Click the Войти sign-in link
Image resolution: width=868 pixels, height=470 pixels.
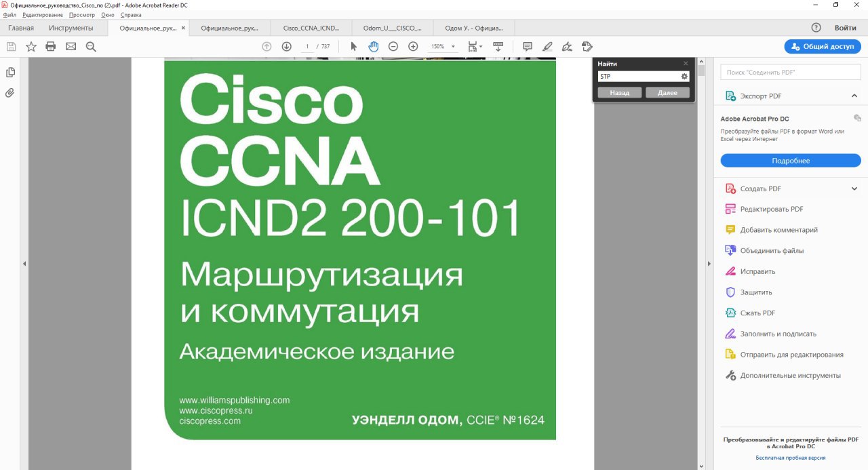click(x=845, y=28)
